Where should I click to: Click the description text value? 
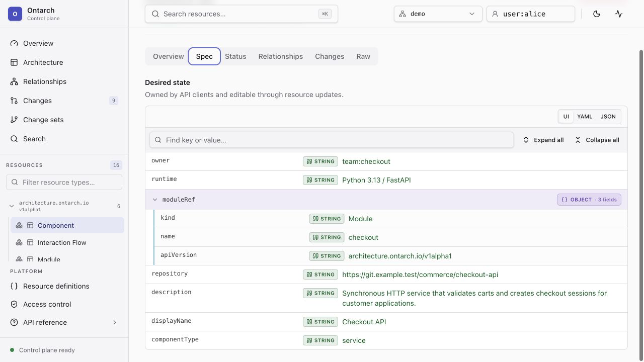pyautogui.click(x=474, y=298)
